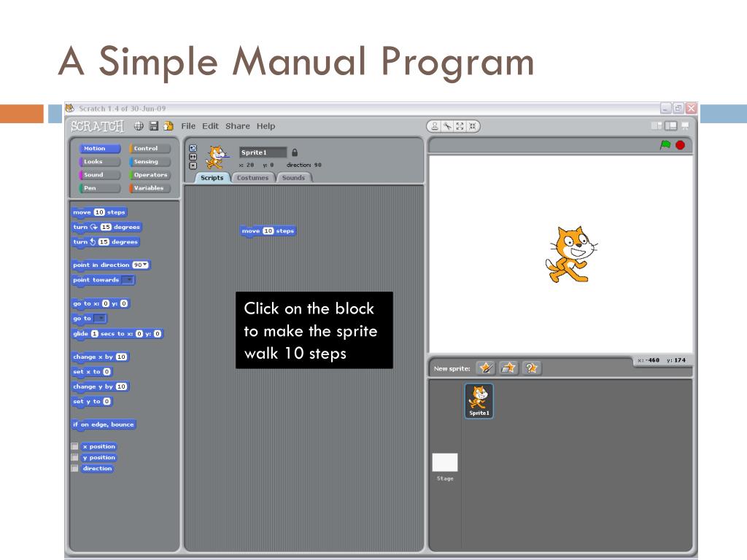Select the Looks block category

99,161
